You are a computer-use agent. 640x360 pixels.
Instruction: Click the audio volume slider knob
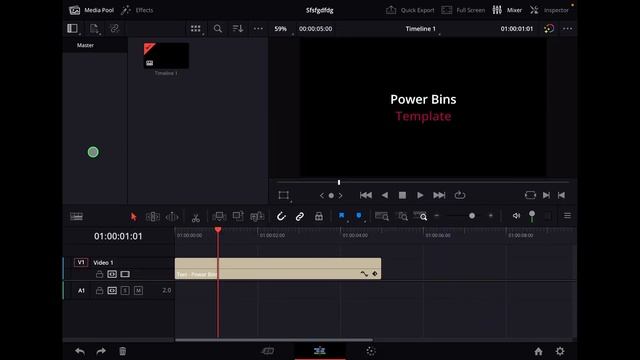tap(532, 214)
